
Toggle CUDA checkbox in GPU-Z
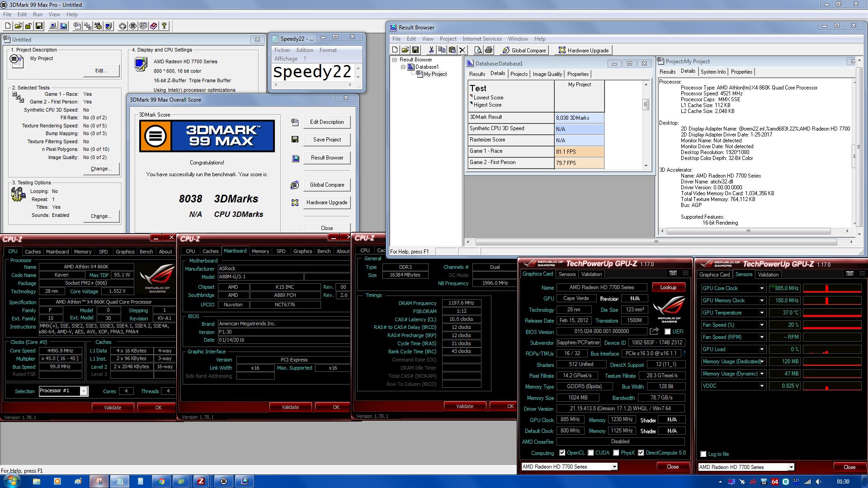click(590, 453)
